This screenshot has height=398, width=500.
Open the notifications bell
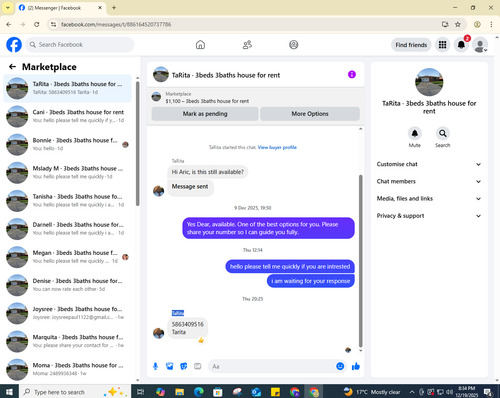(x=461, y=45)
